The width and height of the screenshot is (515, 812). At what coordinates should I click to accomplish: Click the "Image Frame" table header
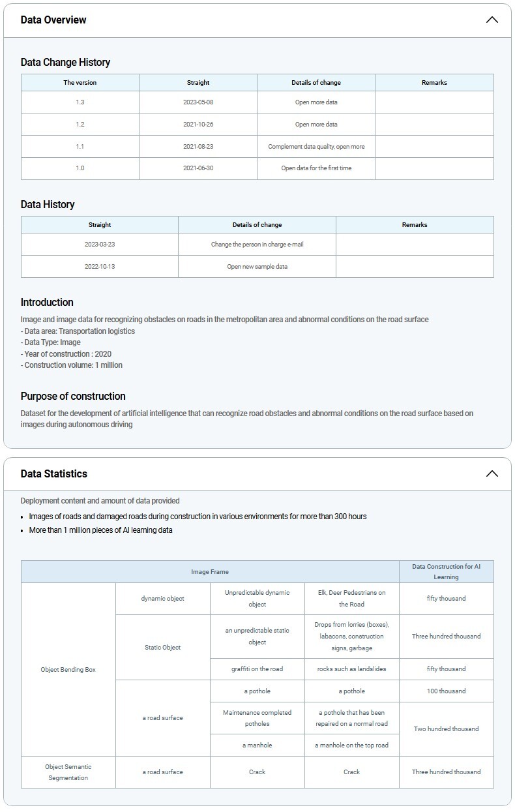210,572
